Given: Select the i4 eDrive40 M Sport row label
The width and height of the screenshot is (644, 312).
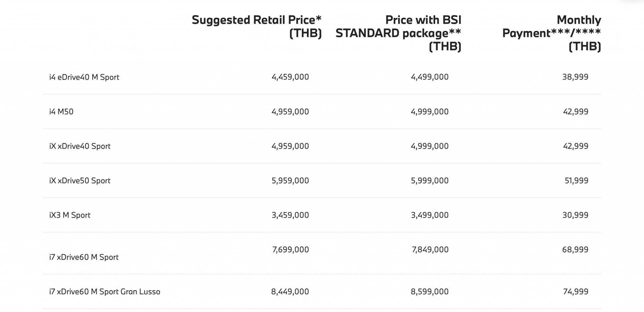Looking at the screenshot, I should [84, 77].
